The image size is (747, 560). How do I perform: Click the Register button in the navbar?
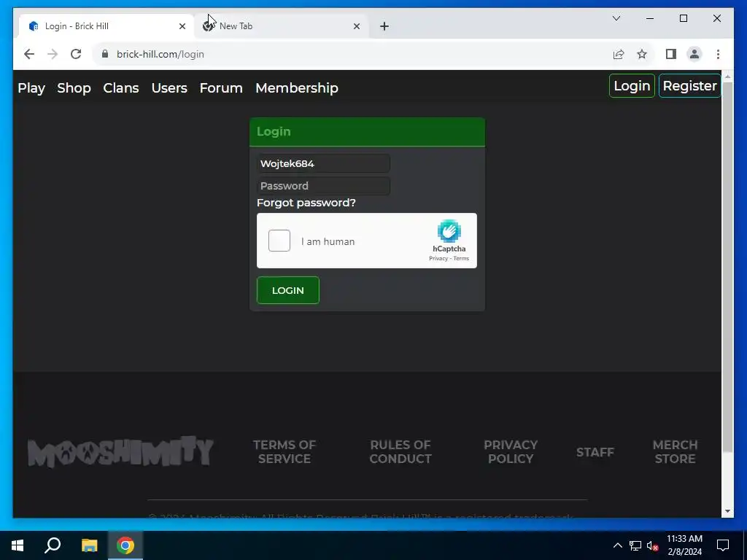(x=689, y=86)
